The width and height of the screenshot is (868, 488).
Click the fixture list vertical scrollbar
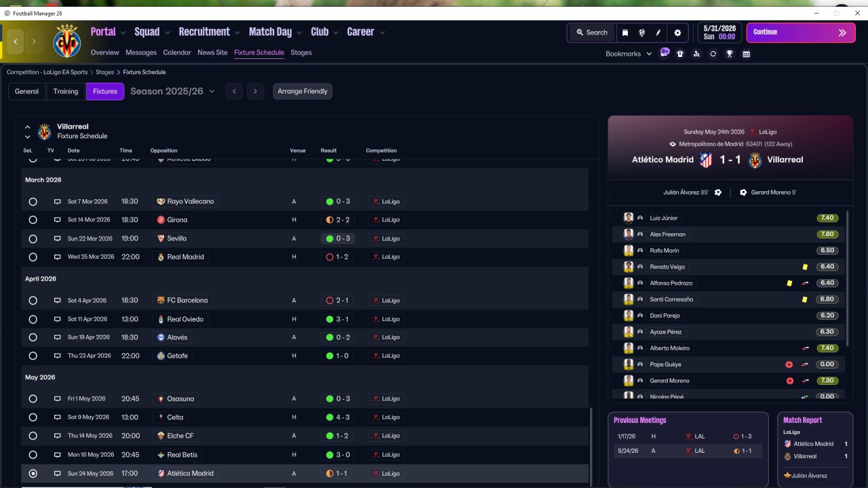pyautogui.click(x=591, y=445)
